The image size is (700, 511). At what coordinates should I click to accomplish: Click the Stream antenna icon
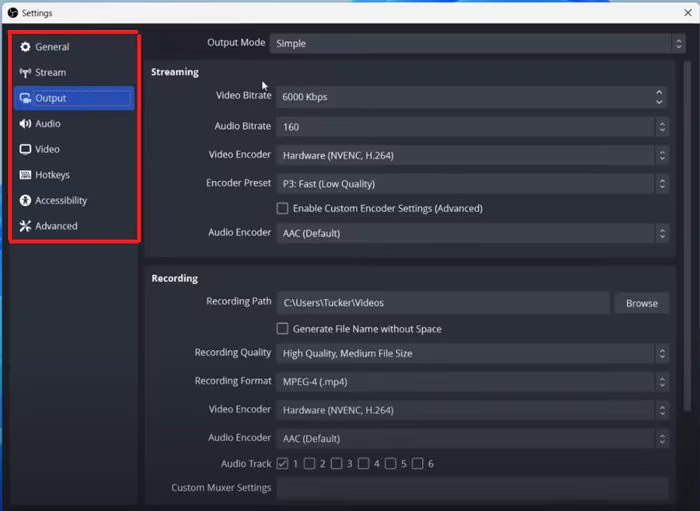[26, 73]
